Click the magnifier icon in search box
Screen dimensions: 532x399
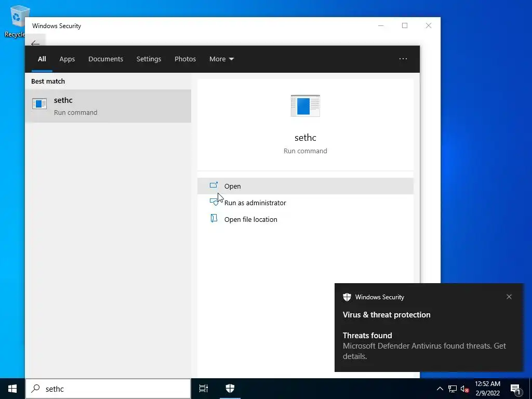point(35,389)
